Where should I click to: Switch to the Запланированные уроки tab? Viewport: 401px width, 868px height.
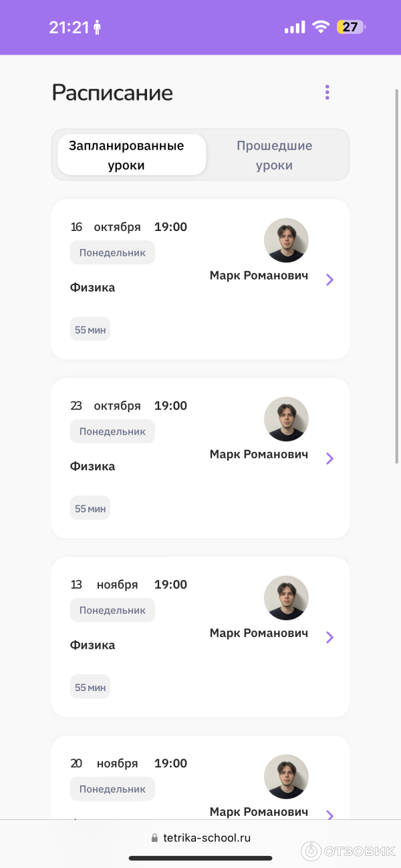point(132,155)
